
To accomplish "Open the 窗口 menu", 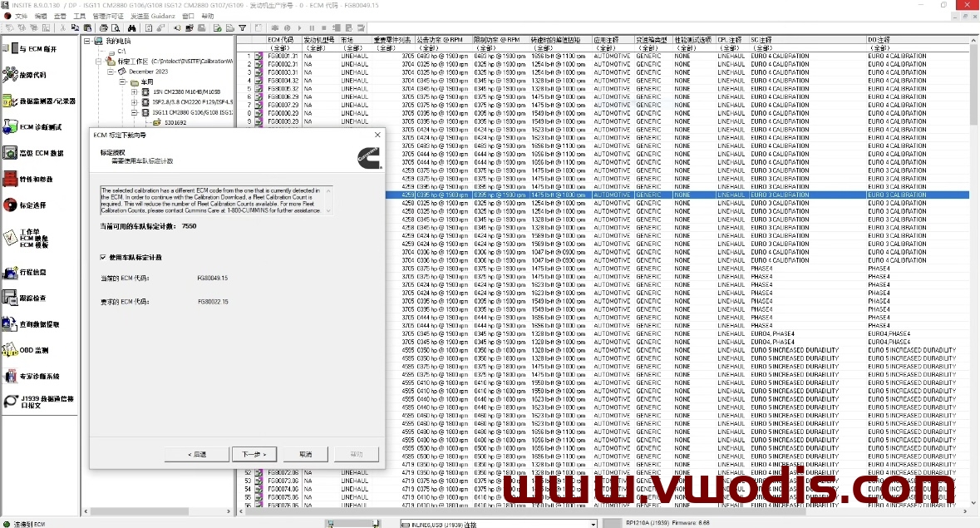I will tap(188, 17).
